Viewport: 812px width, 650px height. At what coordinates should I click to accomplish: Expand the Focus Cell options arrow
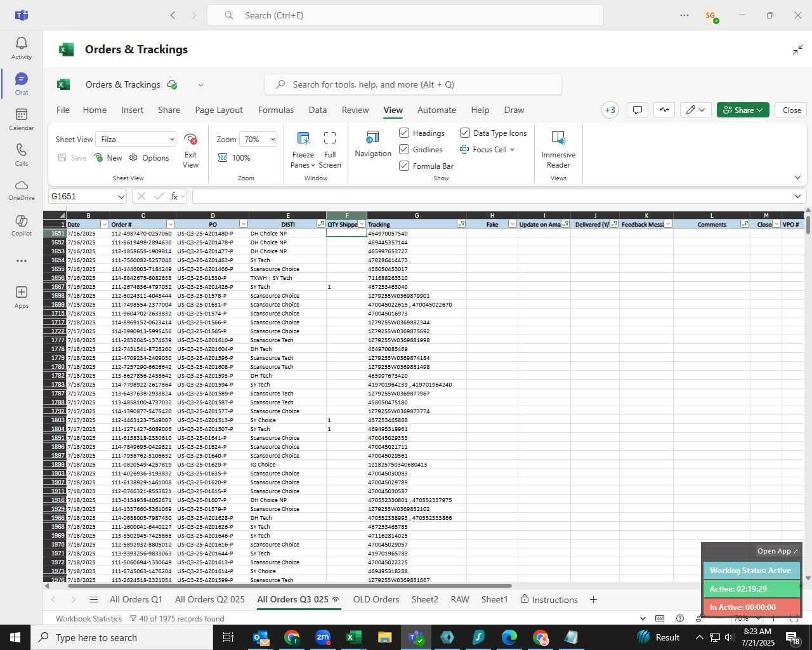coord(513,150)
